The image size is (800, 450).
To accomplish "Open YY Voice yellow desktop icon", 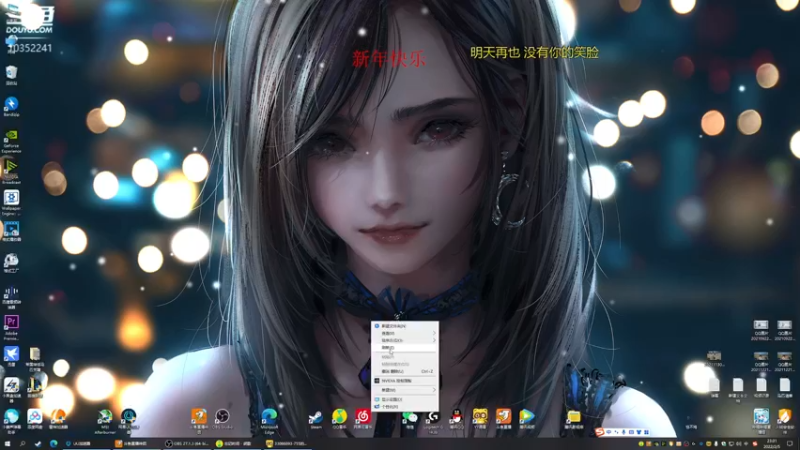I will coord(480,419).
